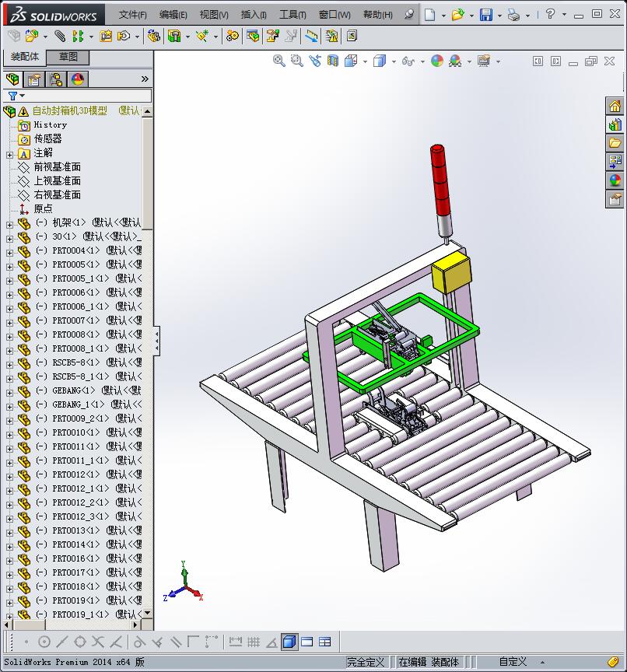Click the Smart Fasteners icon
Viewport: 627px width, 672px height.
[x=106, y=36]
